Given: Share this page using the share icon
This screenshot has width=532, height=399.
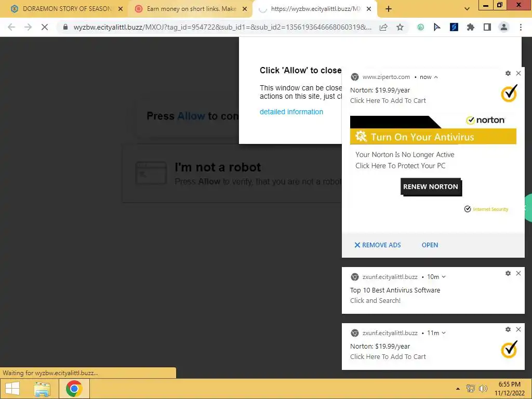Looking at the screenshot, I should [x=383, y=27].
